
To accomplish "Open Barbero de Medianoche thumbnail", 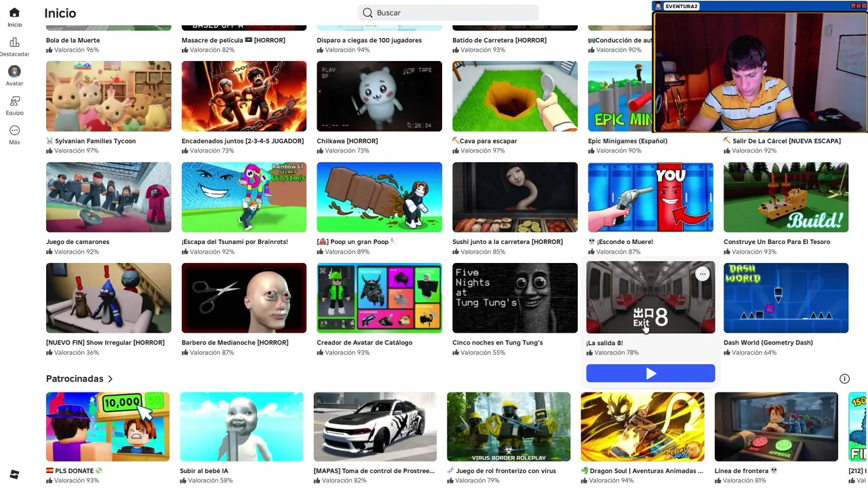I will point(244,298).
